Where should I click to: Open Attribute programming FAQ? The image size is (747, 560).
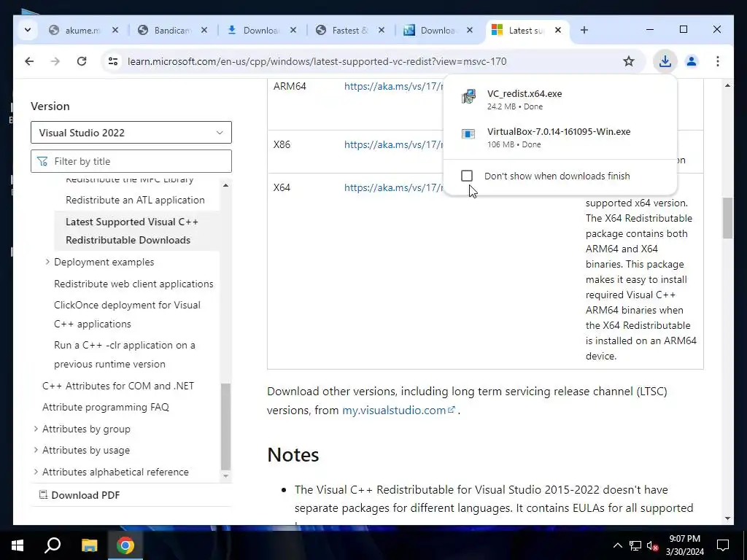[106, 407]
